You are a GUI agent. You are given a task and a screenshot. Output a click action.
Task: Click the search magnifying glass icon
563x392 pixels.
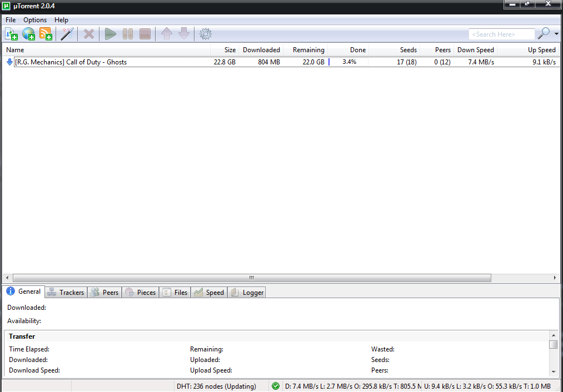pos(544,33)
